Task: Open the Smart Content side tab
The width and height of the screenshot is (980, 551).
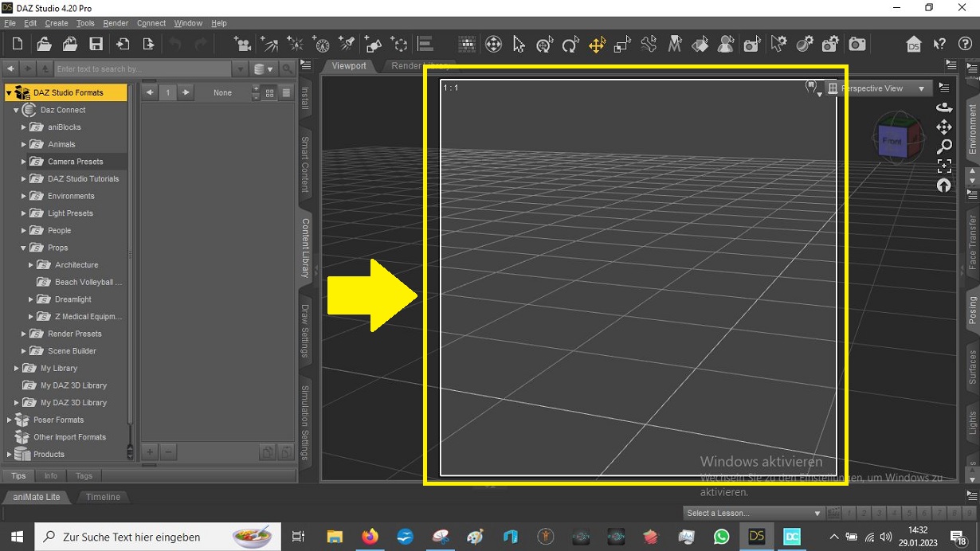Action: pos(305,164)
